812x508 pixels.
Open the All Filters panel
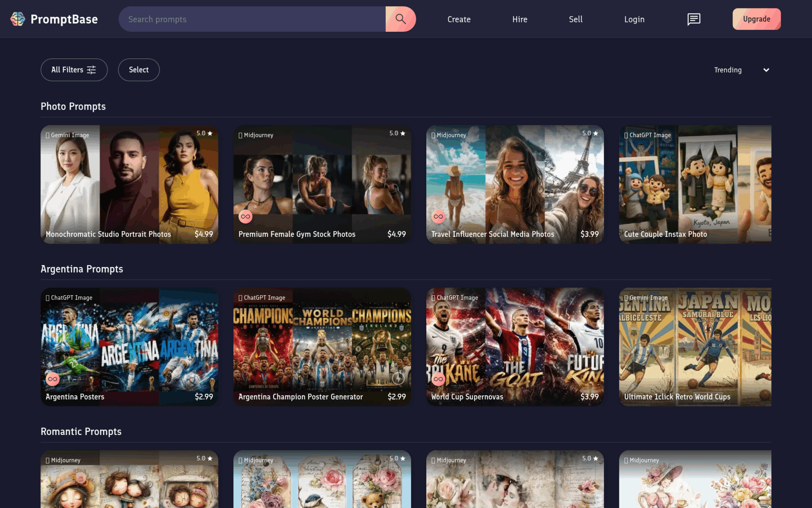74,70
